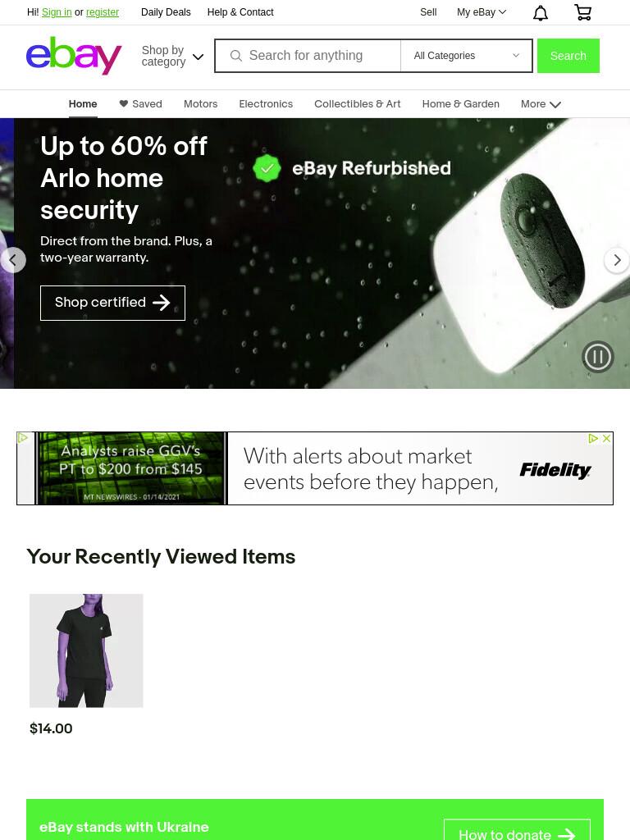Open the Sign in link

click(x=57, y=12)
